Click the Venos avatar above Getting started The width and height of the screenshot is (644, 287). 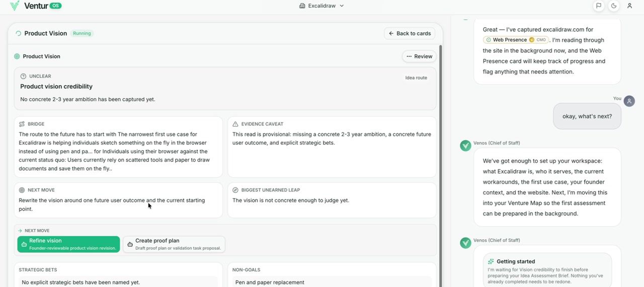coord(465,243)
